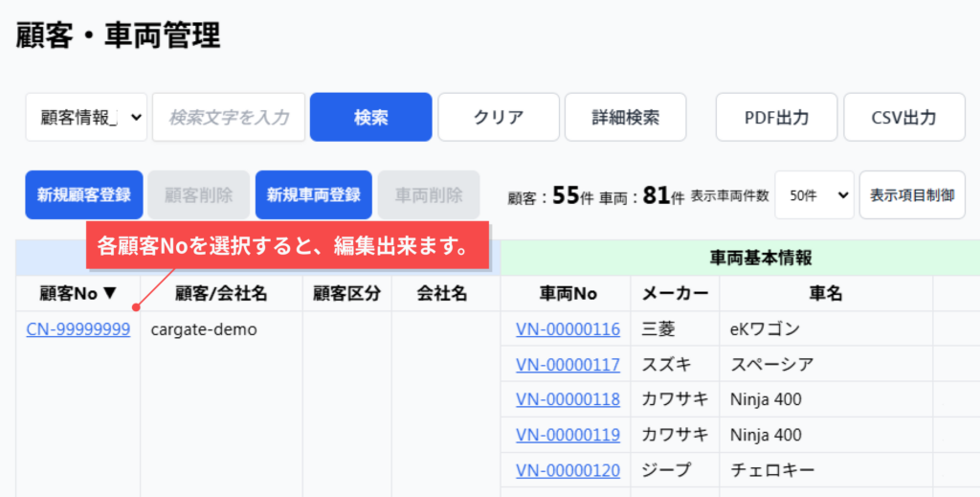The image size is (980, 497).
Task: Open the 顧客情報 search field dropdown
Action: pos(86,117)
